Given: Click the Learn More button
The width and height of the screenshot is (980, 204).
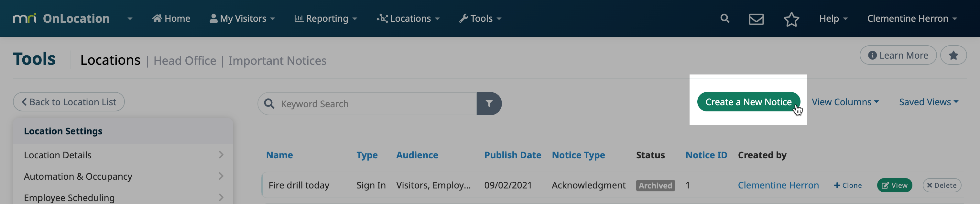Looking at the screenshot, I should point(898,55).
